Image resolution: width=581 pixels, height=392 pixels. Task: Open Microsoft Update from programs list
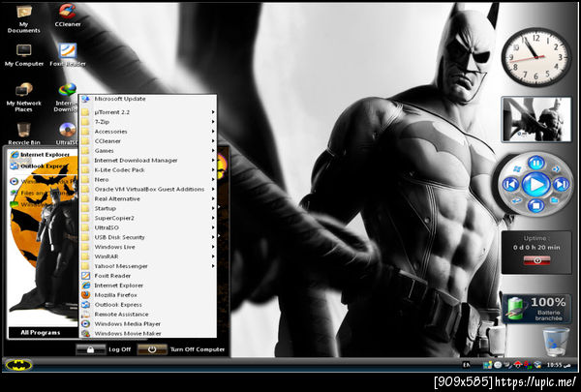(148, 99)
